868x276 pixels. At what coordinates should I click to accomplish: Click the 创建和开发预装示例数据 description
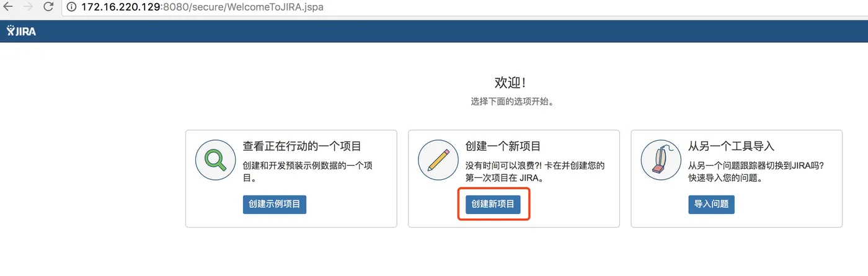308,172
